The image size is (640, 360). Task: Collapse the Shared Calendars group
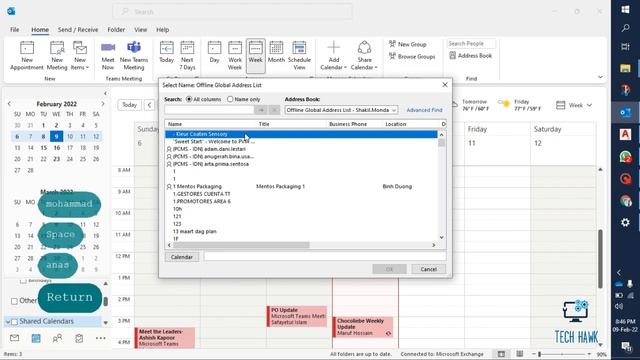coord(7,322)
